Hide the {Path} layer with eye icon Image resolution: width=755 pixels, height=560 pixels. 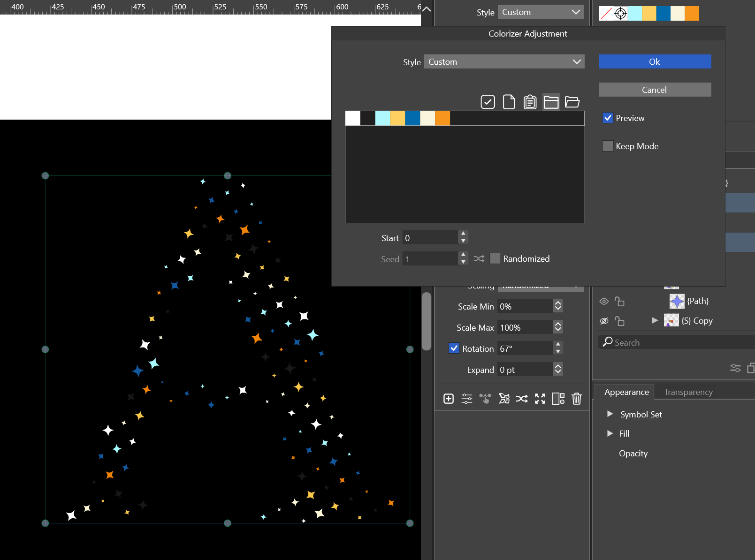pos(604,301)
